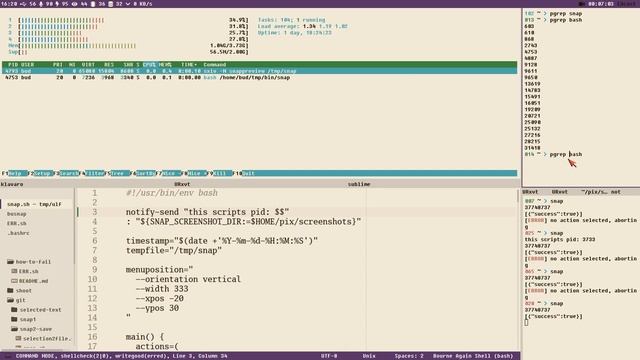Click the pgrep snap command in top-right terminal
Image resolution: width=640 pixels, height=360 pixels.
click(x=566, y=13)
